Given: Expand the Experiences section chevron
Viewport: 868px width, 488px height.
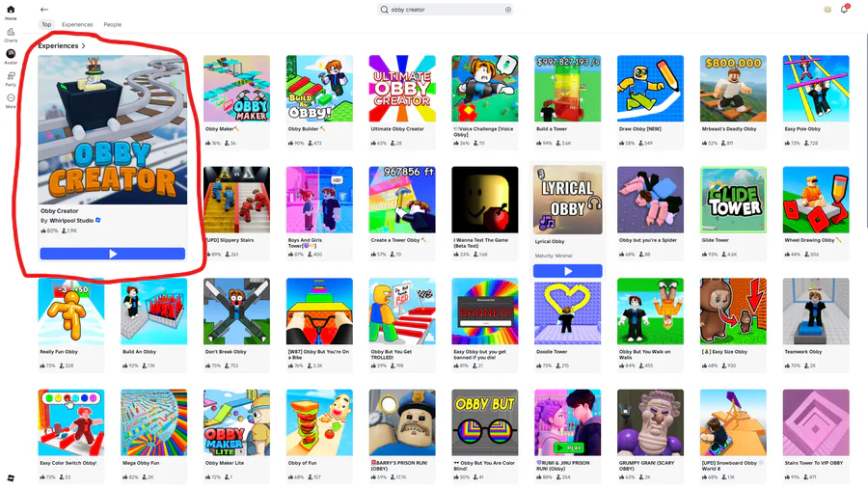Looking at the screenshot, I should click(x=84, y=46).
